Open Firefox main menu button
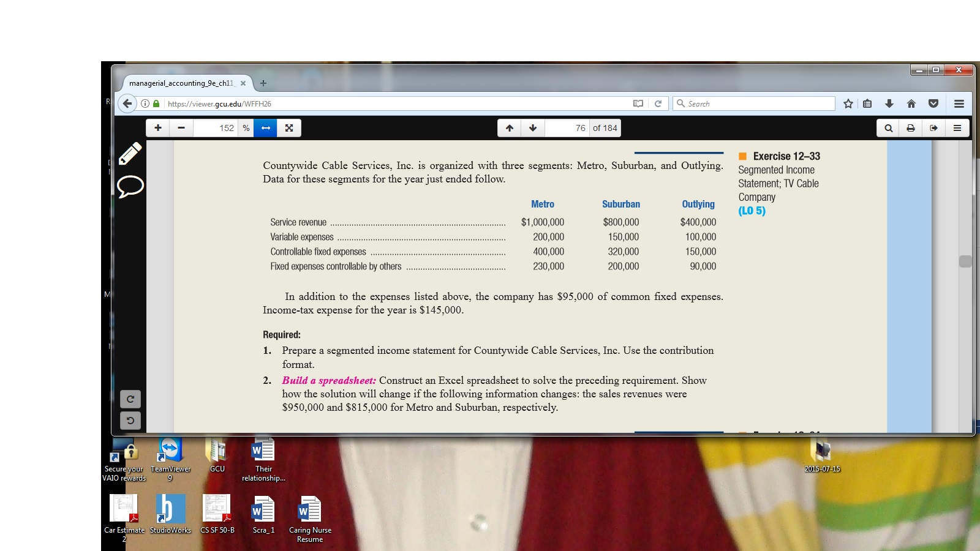The height and width of the screenshot is (551, 980). click(x=959, y=104)
